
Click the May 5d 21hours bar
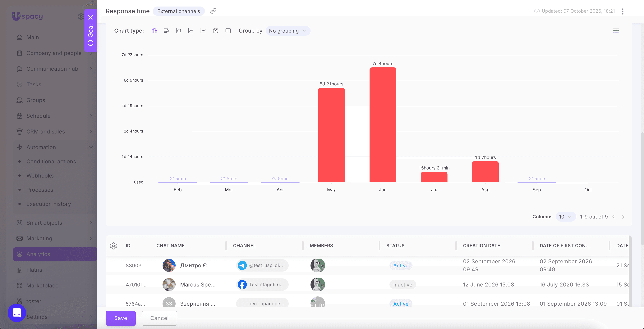click(332, 135)
